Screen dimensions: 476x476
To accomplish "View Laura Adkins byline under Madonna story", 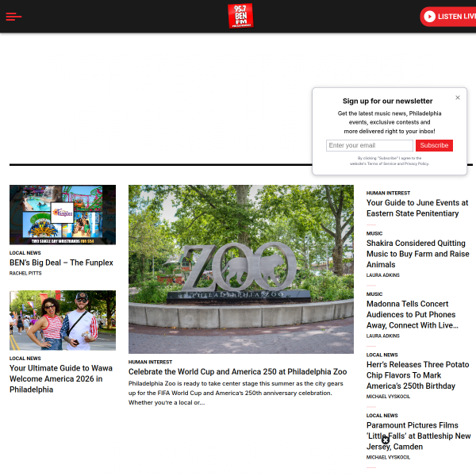I will click(x=383, y=336).
